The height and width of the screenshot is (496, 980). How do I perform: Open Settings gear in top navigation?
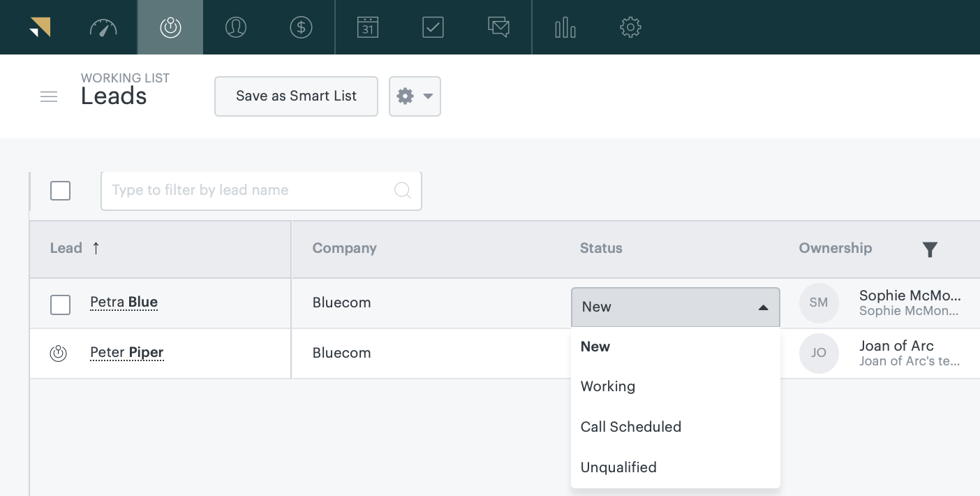(630, 27)
